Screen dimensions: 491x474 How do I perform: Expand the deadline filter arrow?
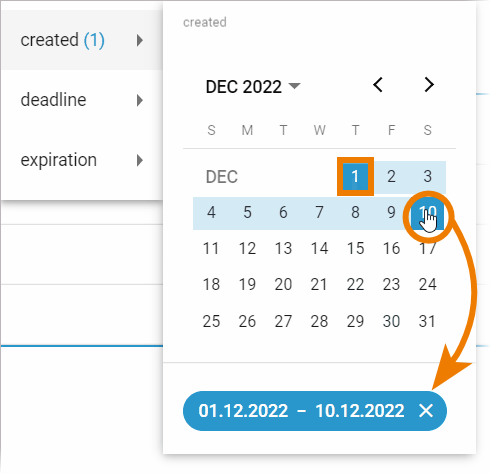click(x=140, y=100)
